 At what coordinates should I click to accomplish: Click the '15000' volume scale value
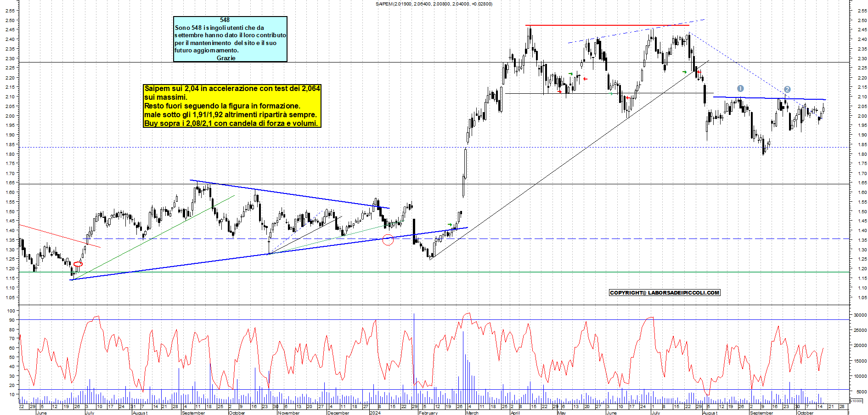pyautogui.click(x=860, y=361)
